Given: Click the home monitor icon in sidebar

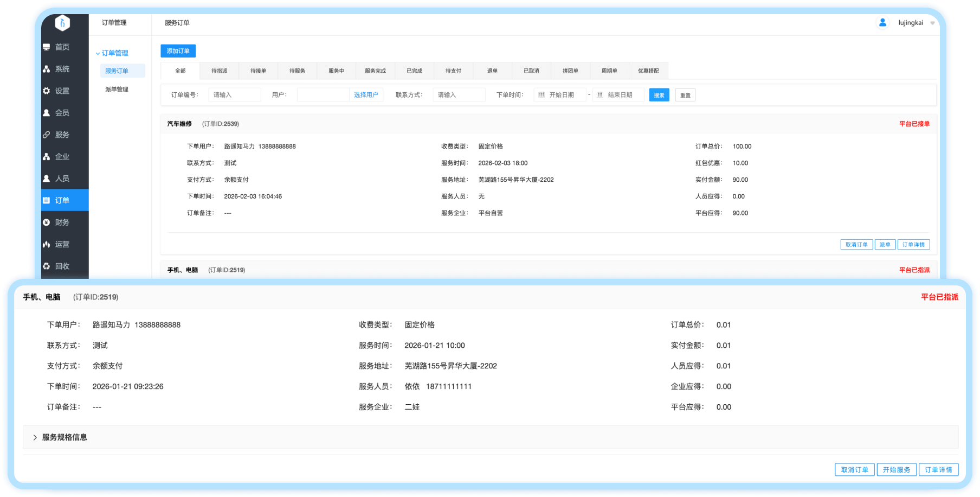Looking at the screenshot, I should point(47,47).
